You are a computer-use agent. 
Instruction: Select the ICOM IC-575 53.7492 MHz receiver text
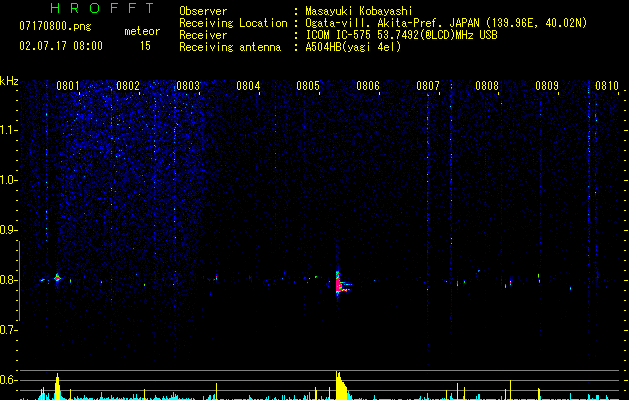tap(401, 35)
